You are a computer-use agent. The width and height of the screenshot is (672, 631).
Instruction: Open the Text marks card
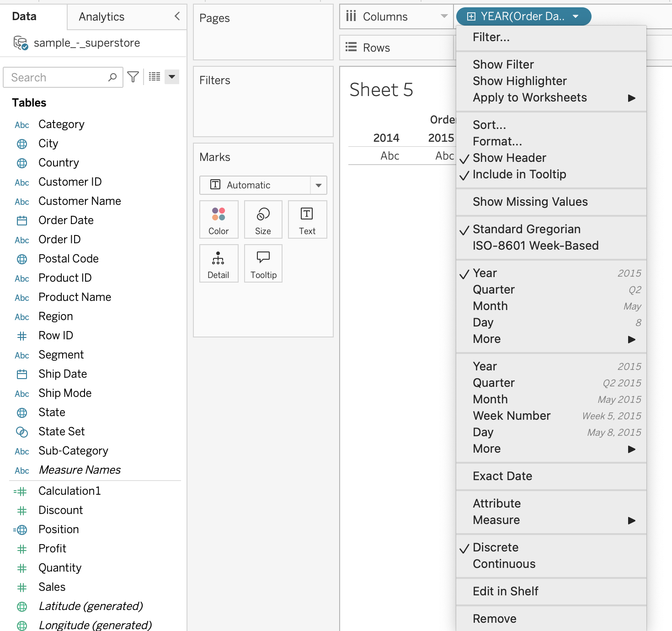tap(307, 220)
